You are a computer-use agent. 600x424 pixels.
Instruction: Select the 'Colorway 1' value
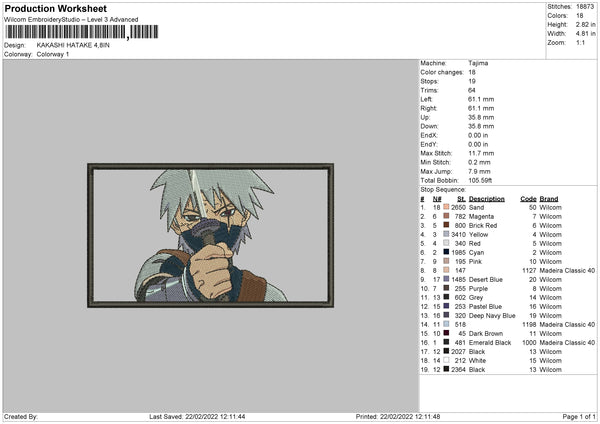[x=53, y=54]
